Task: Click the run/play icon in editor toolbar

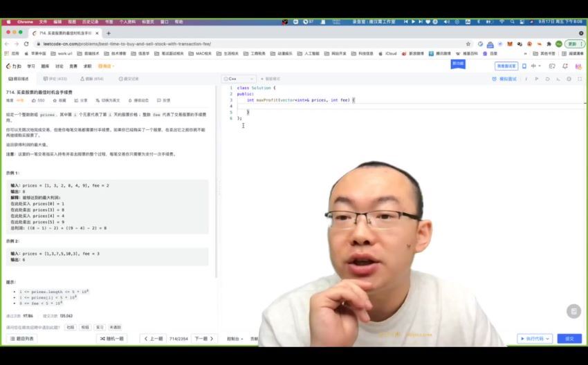Action: point(537,79)
